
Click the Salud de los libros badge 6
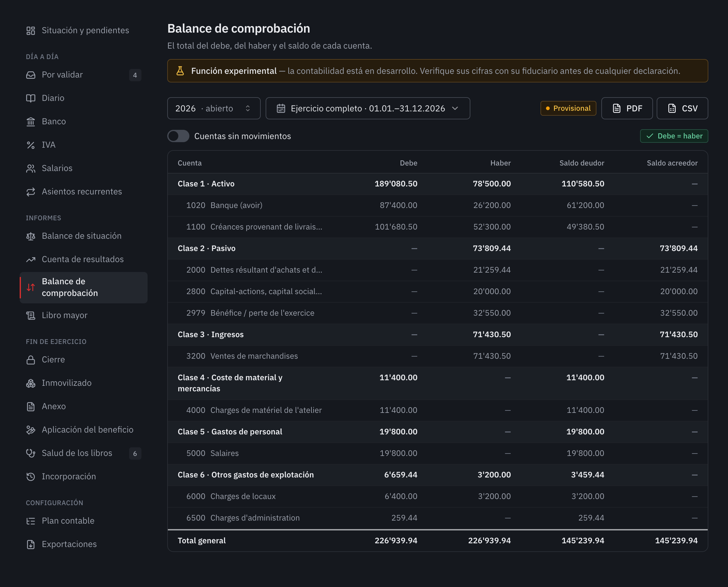(x=135, y=453)
